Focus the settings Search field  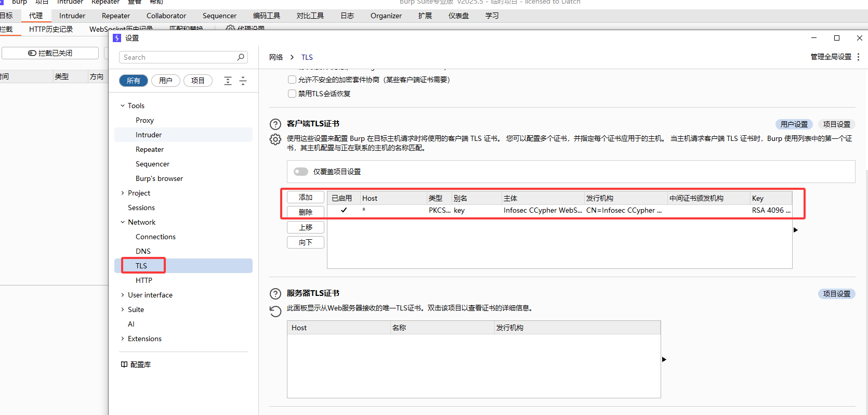pyautogui.click(x=183, y=57)
